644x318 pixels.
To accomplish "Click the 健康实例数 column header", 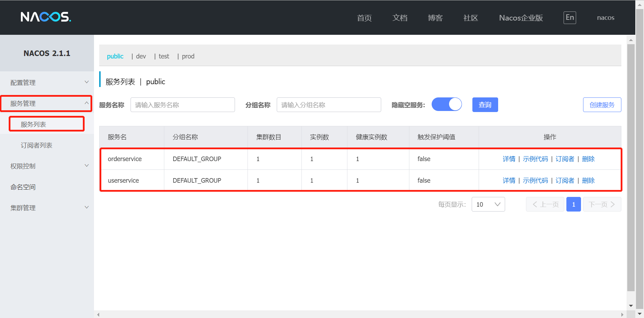I will [371, 137].
